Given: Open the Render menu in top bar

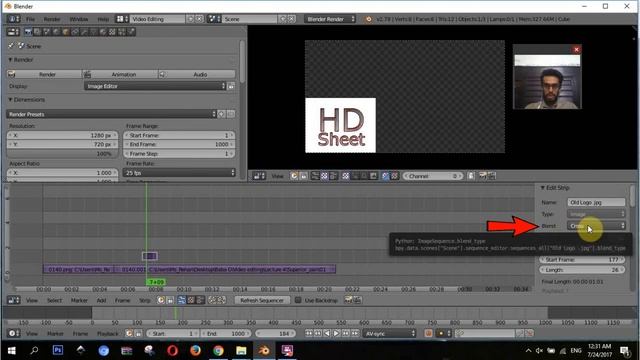Looking at the screenshot, I should coord(52,19).
